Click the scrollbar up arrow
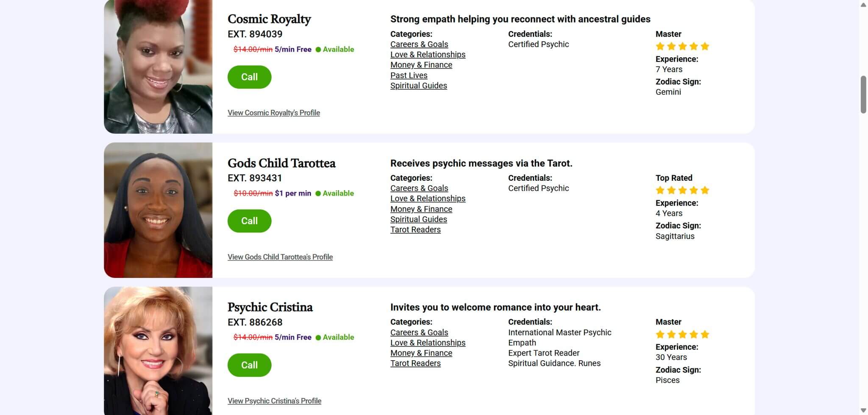 pyautogui.click(x=863, y=5)
